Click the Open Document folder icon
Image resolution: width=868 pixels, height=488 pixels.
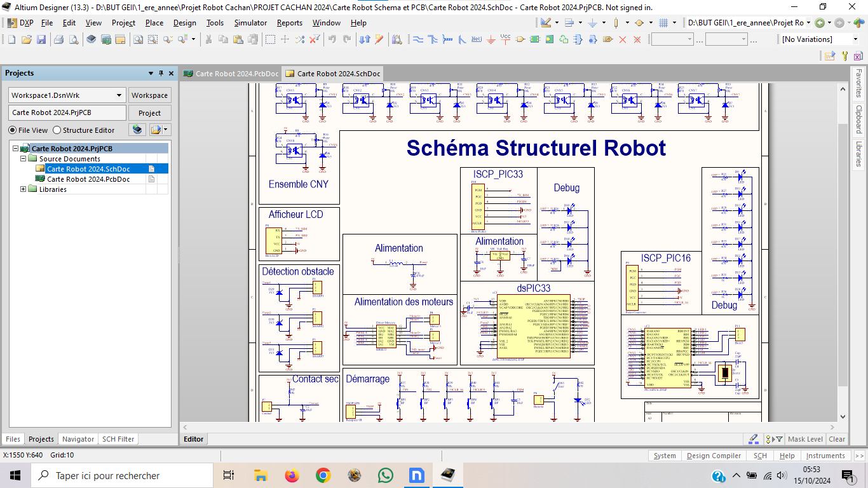[26, 39]
